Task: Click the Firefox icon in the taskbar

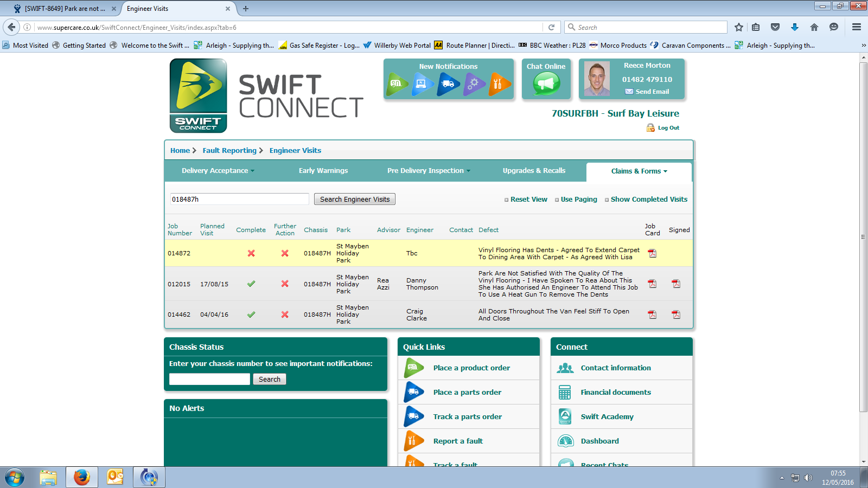Action: 81,477
